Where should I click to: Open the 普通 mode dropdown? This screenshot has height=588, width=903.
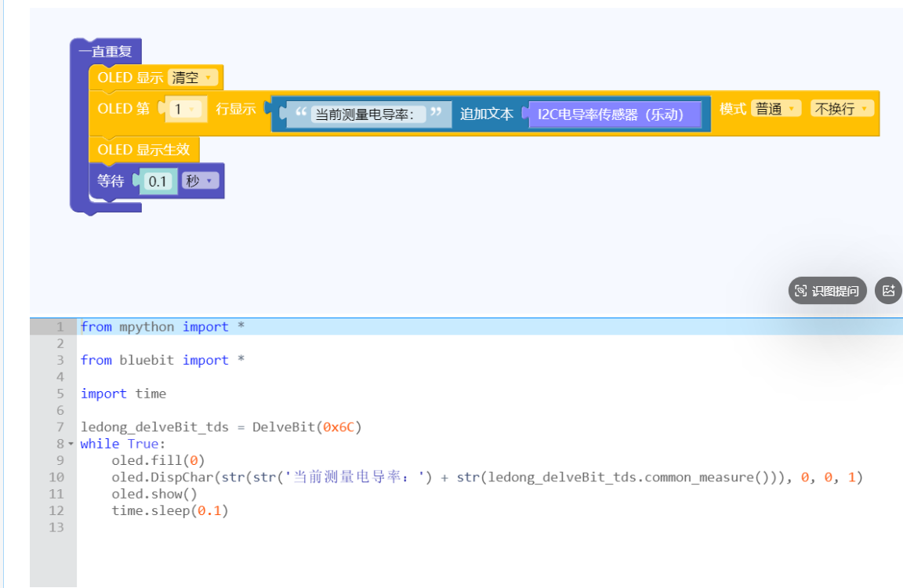775,108
